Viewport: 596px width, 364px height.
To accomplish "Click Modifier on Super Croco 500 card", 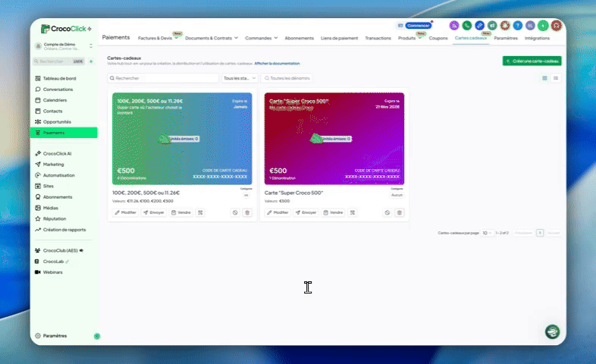I will (278, 212).
